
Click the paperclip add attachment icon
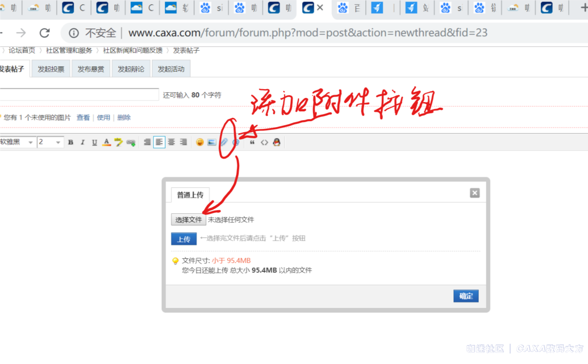click(x=224, y=142)
